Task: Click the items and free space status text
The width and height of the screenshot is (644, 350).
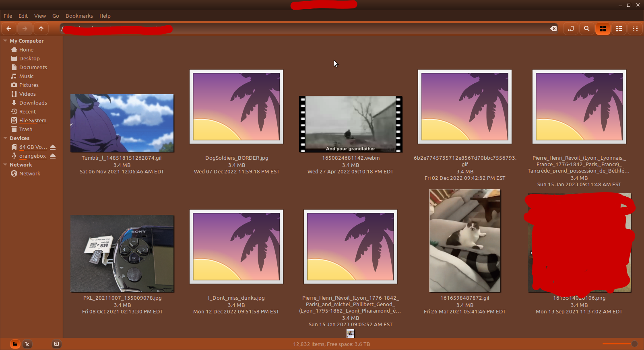Action: 332,344
